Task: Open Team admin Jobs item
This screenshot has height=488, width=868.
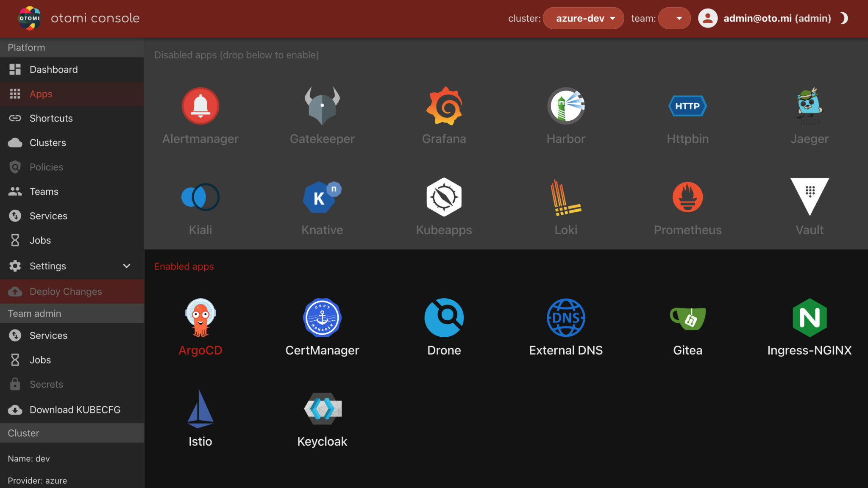Action: [x=72, y=360]
